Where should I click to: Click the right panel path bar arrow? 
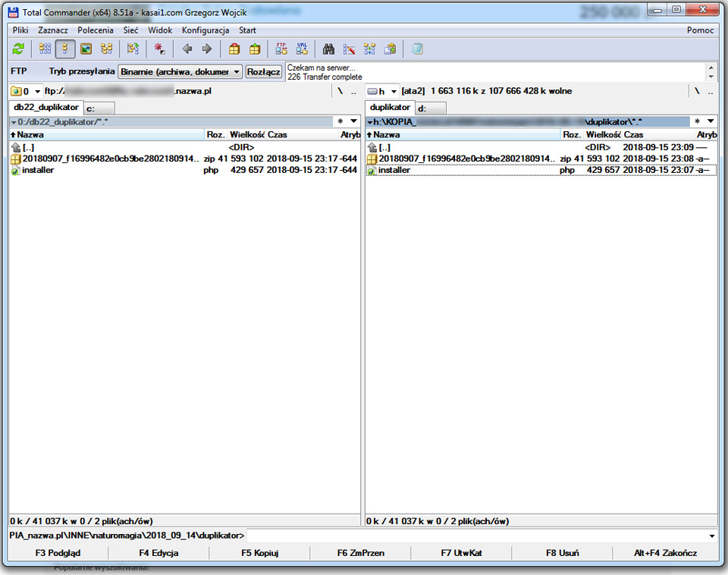(x=370, y=122)
